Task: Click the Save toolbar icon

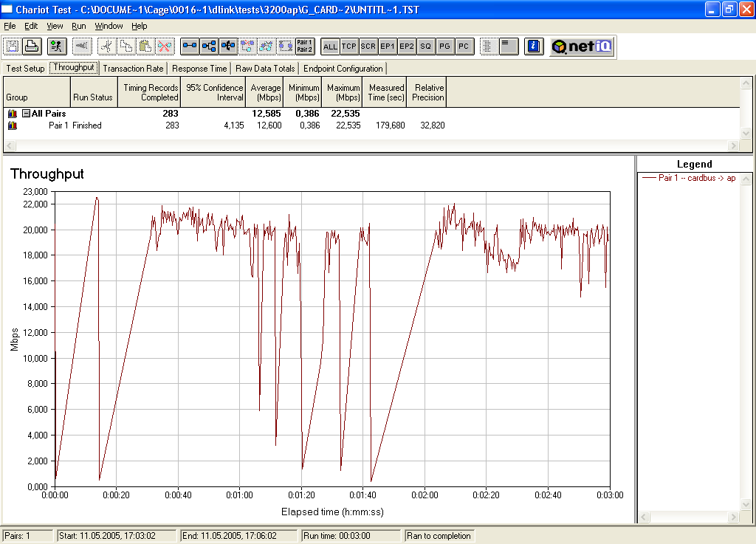Action: coord(13,47)
